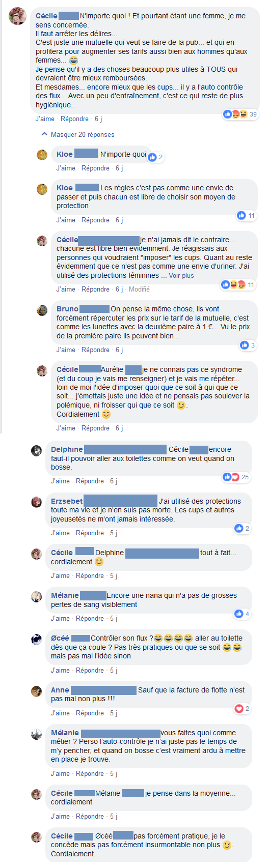Click Øcéé's profile avatar
This screenshot has width=269, height=868.
36,640
